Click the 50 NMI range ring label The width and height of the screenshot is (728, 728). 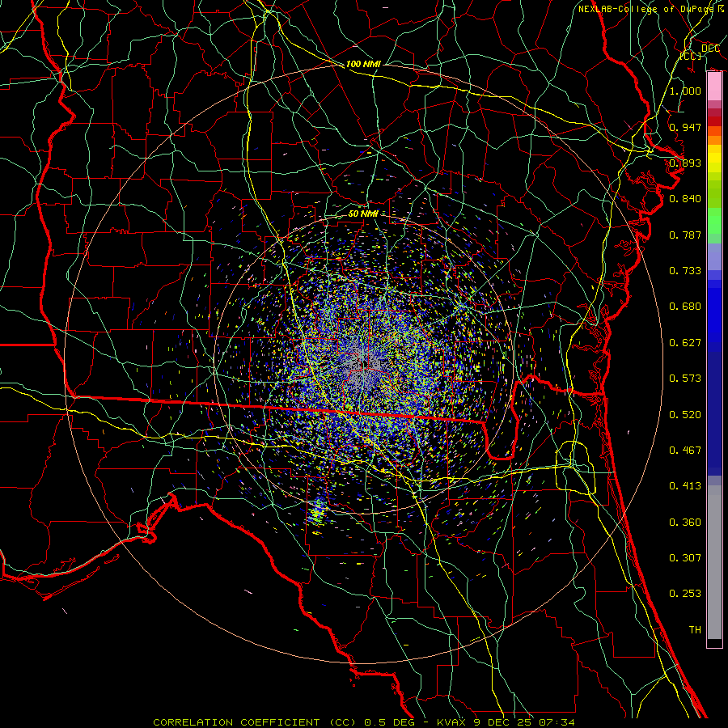pos(363,214)
